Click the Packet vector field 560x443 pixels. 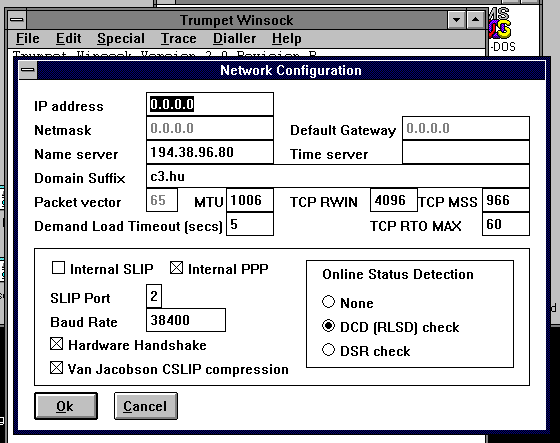(x=162, y=200)
